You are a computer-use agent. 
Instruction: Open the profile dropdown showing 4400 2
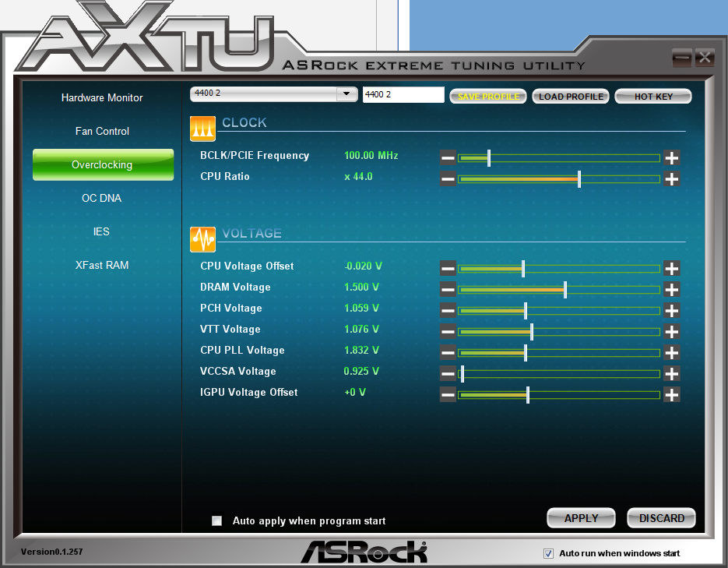[x=273, y=93]
